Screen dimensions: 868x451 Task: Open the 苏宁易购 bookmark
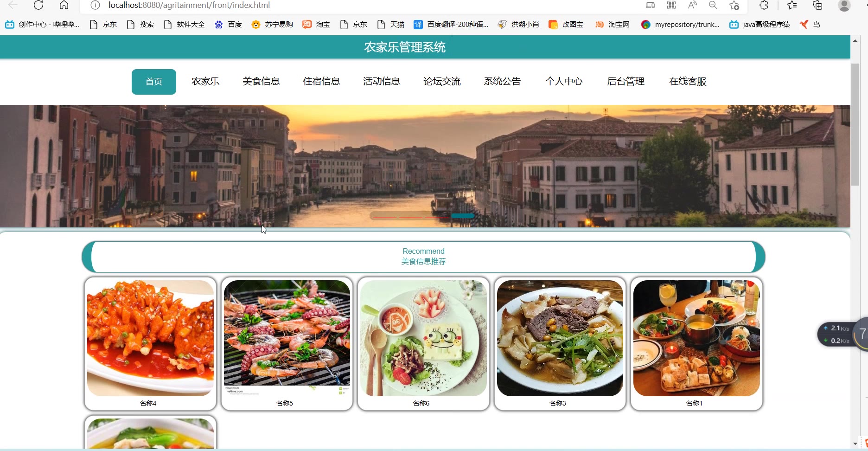272,25
